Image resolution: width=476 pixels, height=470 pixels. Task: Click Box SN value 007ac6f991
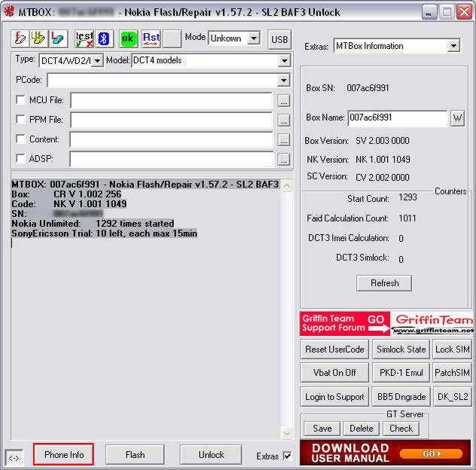[x=368, y=88]
